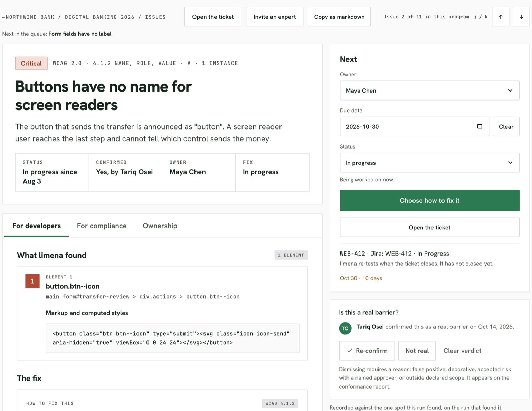Switch to the For compliance tab

pyautogui.click(x=102, y=226)
